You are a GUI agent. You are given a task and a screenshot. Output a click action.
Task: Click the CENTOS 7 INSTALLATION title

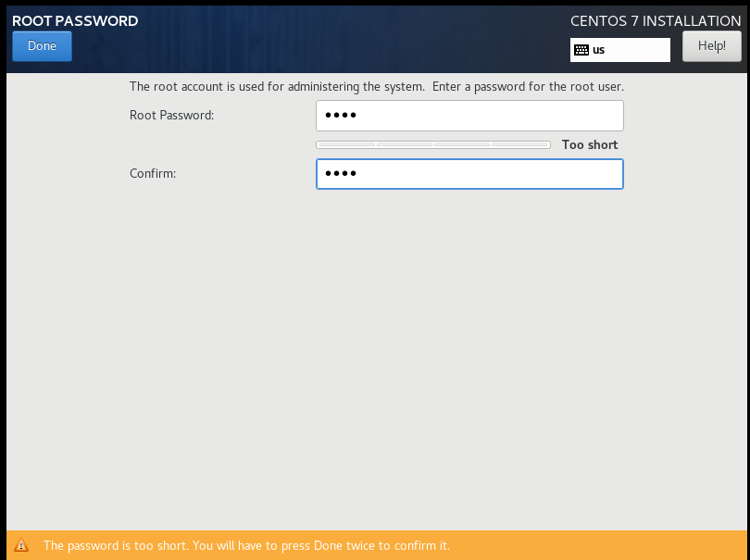click(x=656, y=20)
